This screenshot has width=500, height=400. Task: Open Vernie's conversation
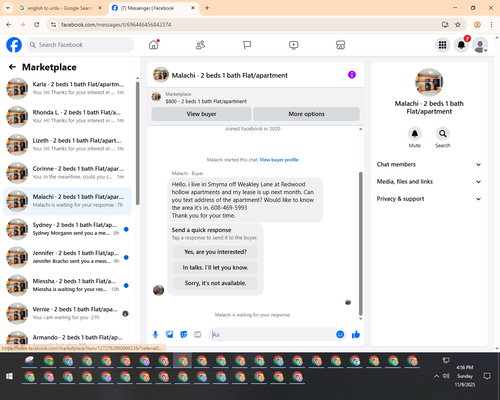[67, 313]
